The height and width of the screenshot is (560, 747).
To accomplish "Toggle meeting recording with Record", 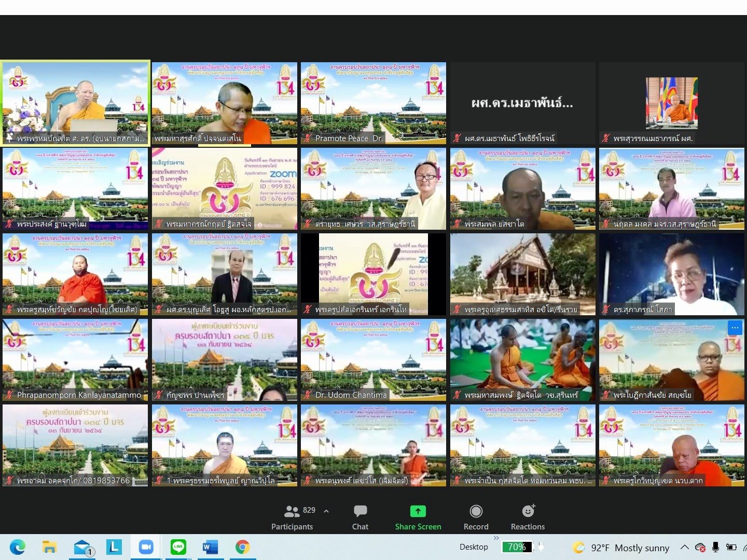I will coord(476,517).
